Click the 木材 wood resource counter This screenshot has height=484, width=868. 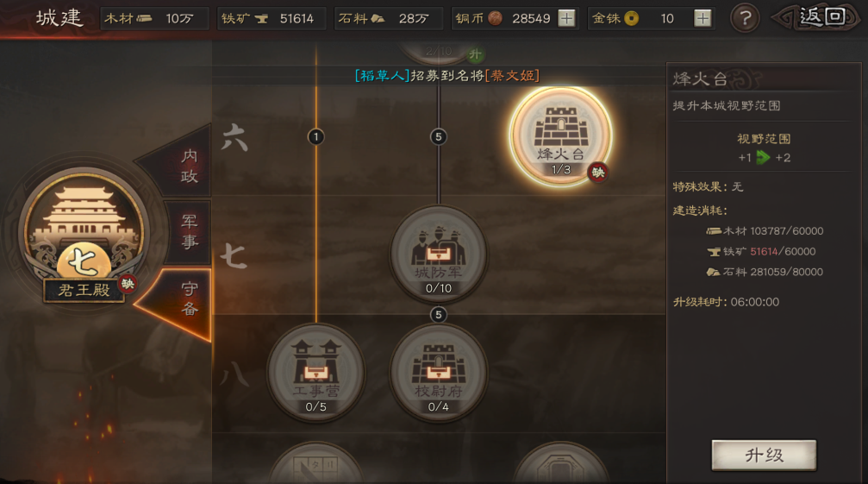(154, 18)
